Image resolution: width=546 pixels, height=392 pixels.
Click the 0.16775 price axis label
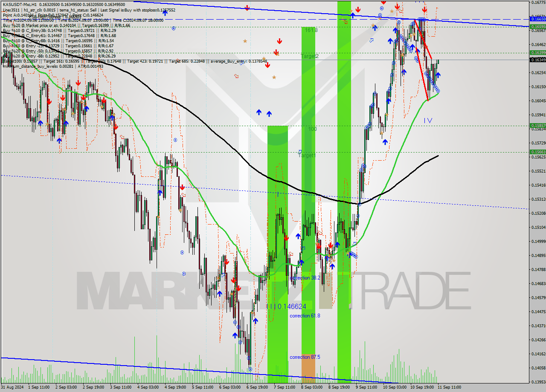pyautogui.click(x=538, y=3)
